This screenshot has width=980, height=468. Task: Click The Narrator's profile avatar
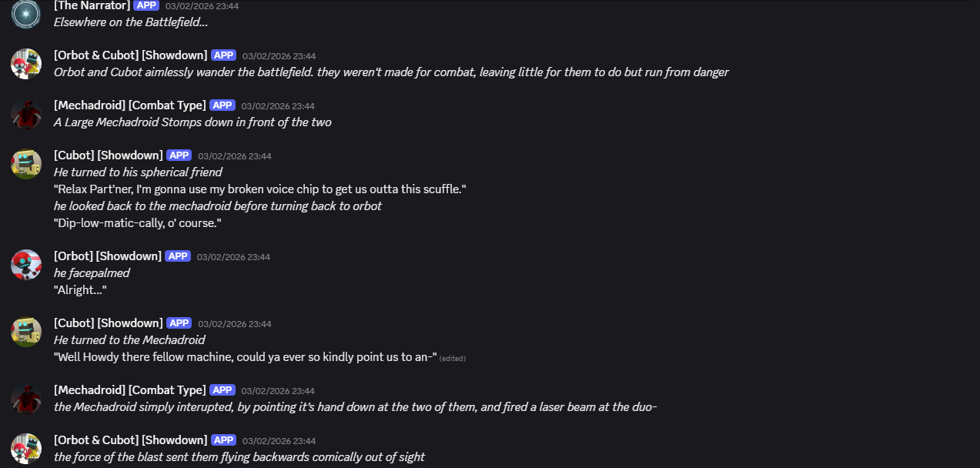[x=26, y=14]
